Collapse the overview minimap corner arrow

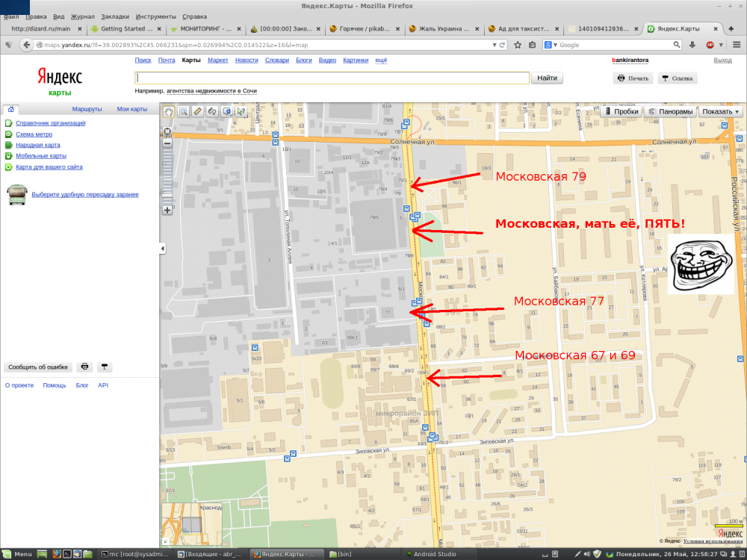[166, 540]
